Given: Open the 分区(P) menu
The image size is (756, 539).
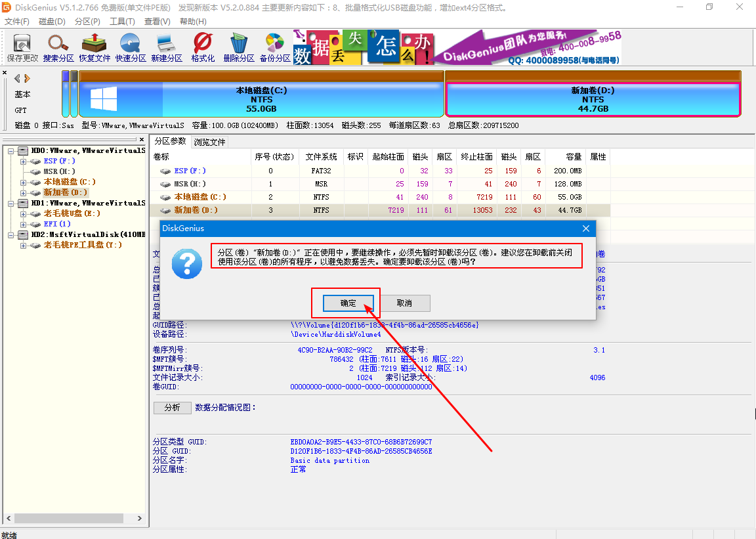Looking at the screenshot, I should (87, 22).
